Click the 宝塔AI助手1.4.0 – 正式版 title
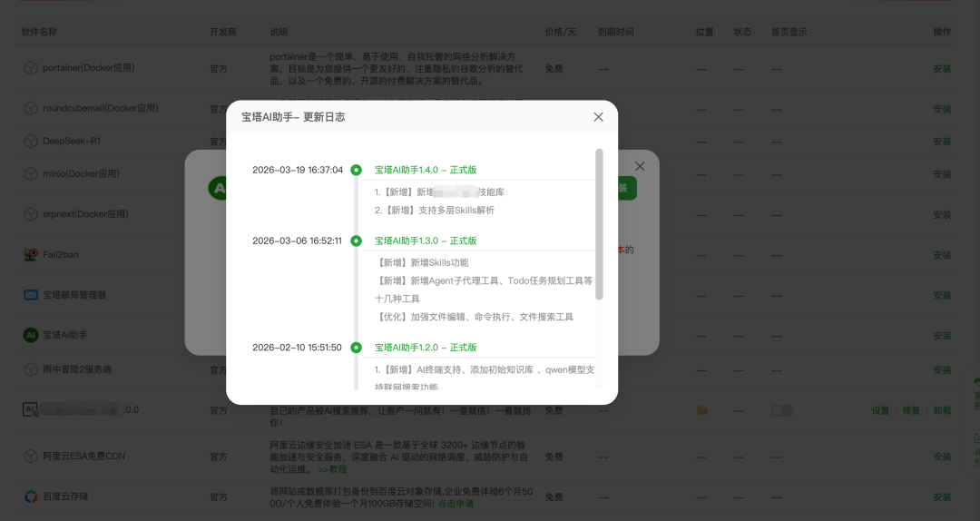The image size is (980, 521). (426, 170)
